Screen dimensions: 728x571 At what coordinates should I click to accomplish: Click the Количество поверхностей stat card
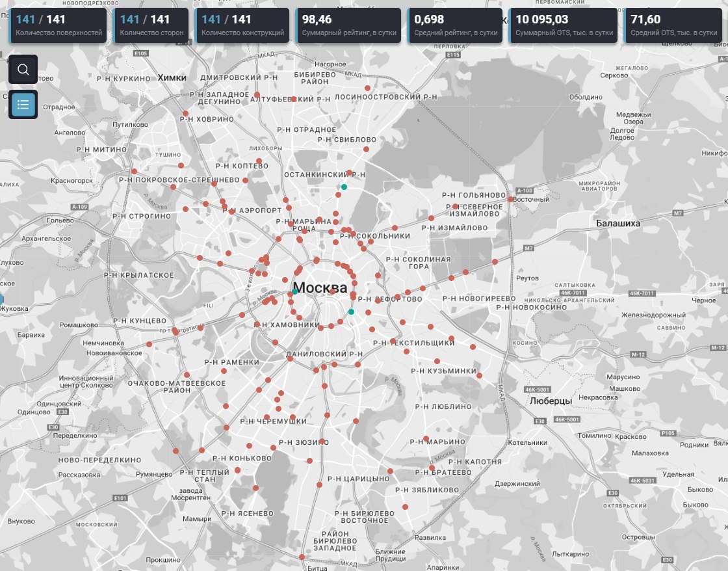point(58,25)
